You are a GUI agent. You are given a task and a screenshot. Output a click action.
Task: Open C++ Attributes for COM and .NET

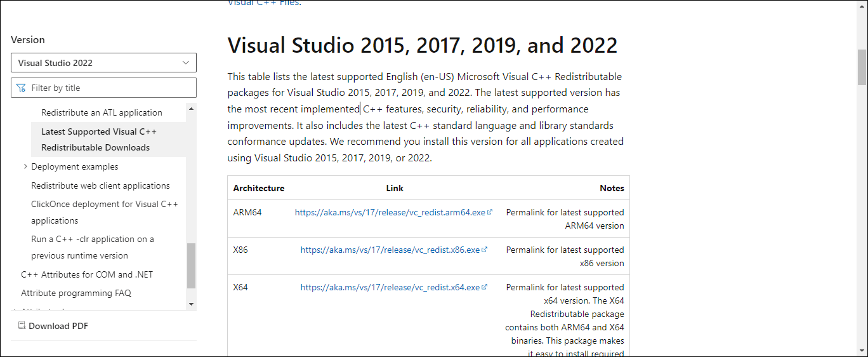point(87,274)
